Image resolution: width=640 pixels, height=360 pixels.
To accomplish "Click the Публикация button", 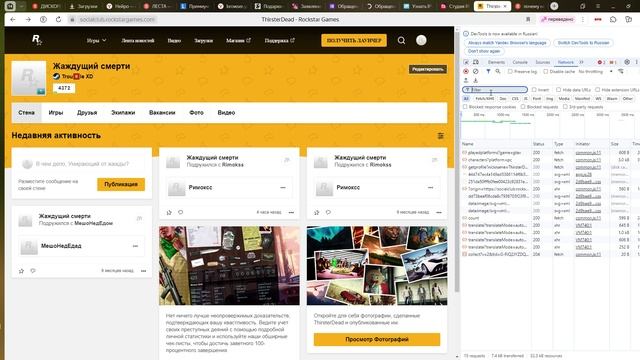I will click(x=121, y=184).
